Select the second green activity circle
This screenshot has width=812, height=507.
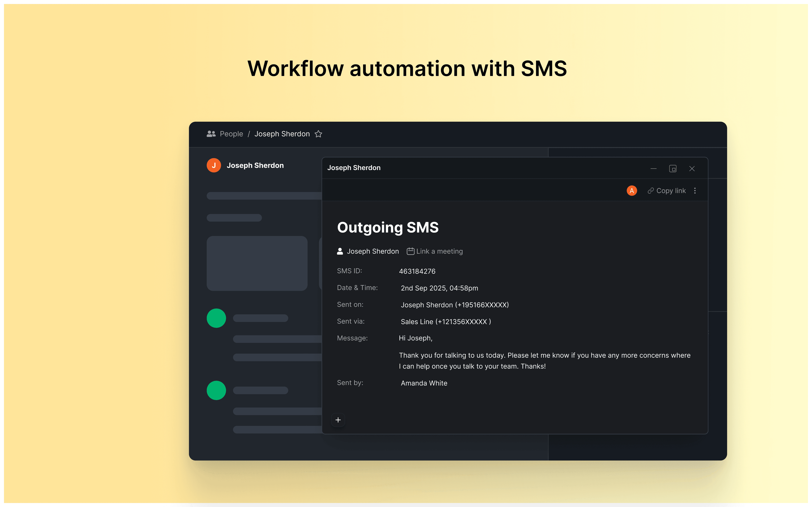click(x=216, y=390)
